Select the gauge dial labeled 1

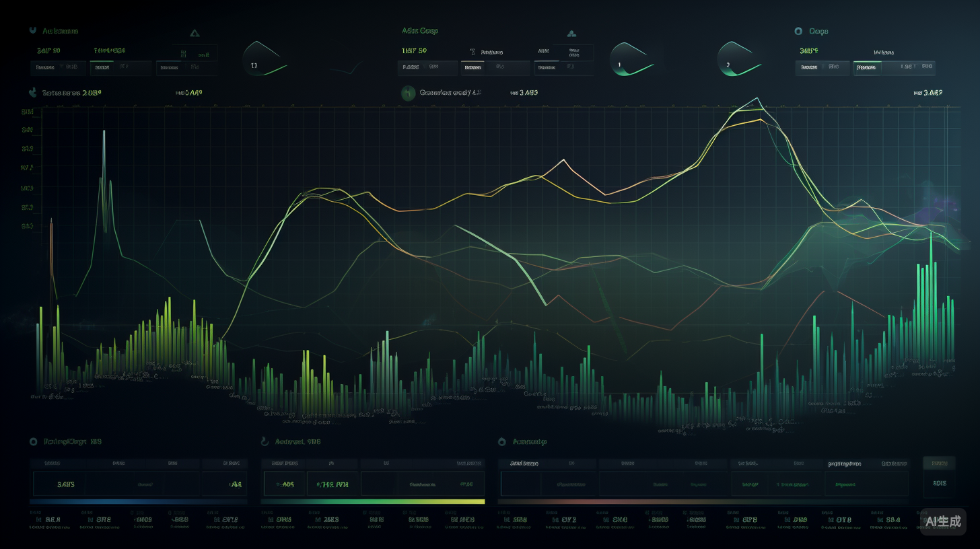point(630,61)
